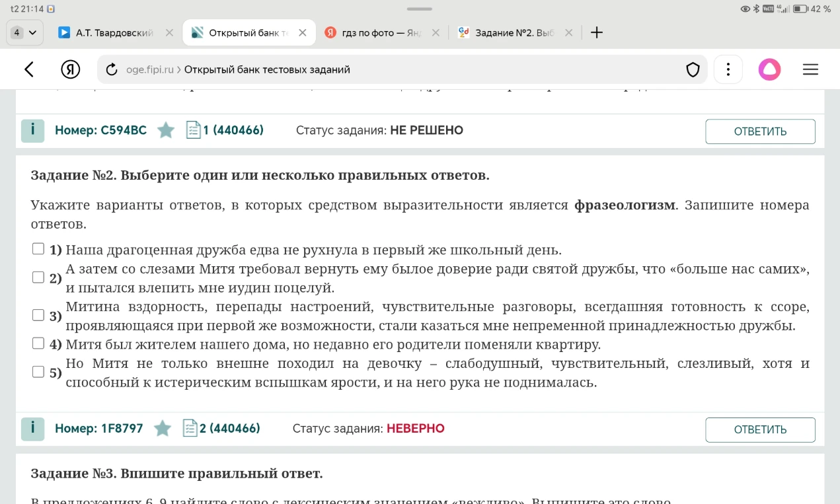Image resolution: width=840 pixels, height=504 pixels.
Task: Tap the battery 42 % indicator
Action: tap(812, 9)
